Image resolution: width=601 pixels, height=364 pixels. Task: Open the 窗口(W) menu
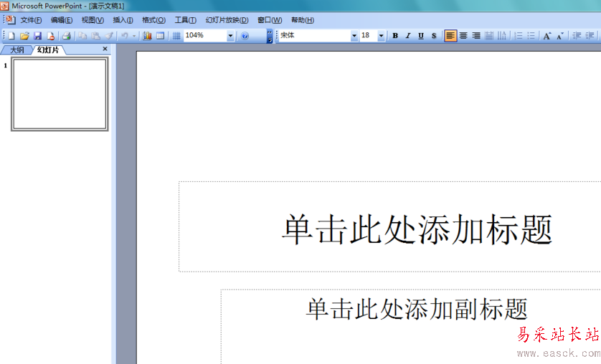[270, 20]
